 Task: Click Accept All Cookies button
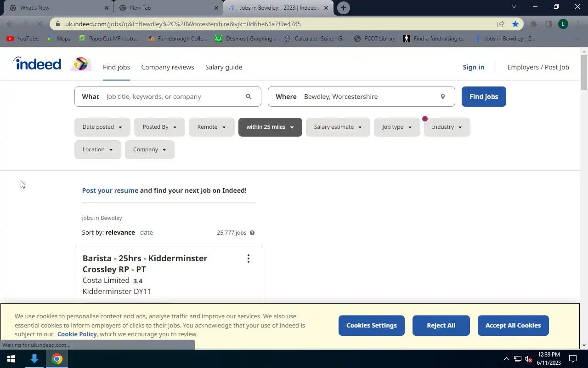[513, 325]
